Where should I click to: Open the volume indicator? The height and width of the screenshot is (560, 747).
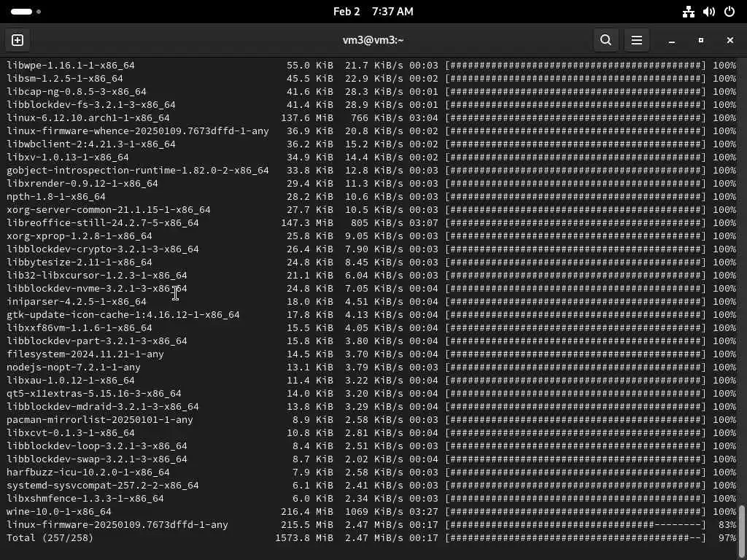[709, 12]
